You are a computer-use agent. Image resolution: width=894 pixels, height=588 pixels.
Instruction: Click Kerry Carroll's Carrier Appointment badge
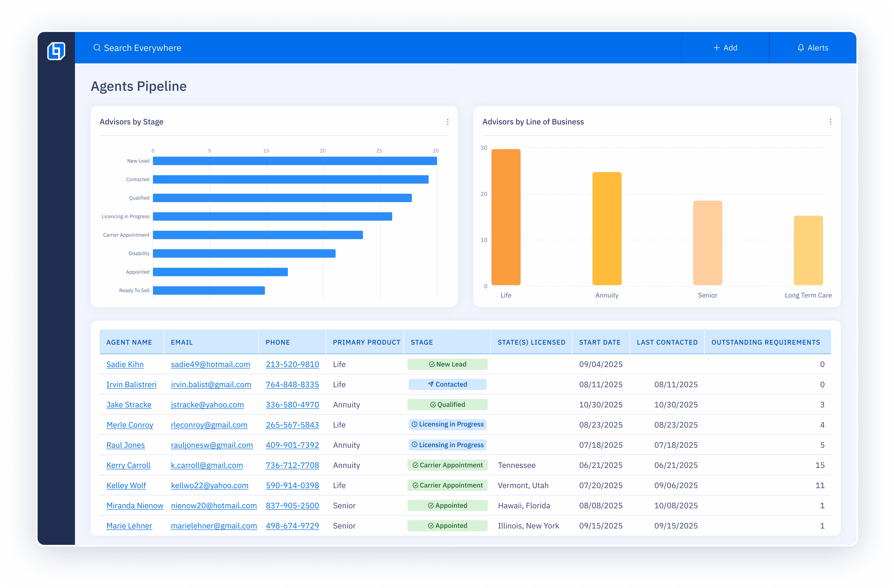[447, 465]
